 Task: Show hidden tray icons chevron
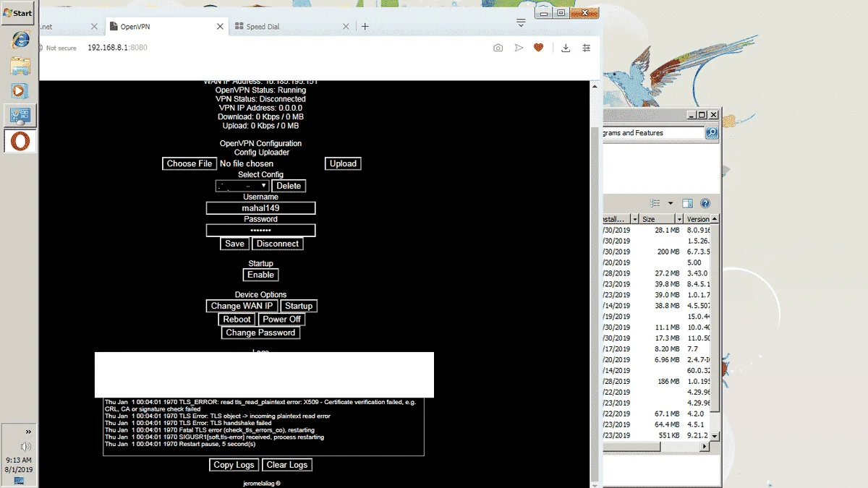click(29, 432)
